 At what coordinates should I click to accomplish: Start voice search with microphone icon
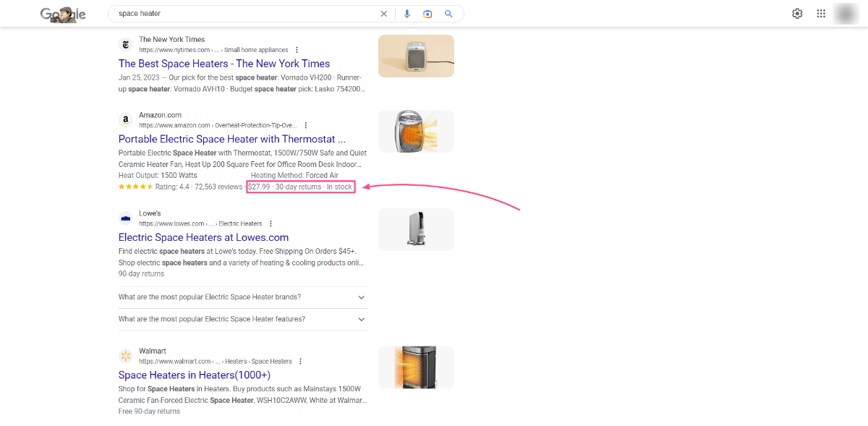point(407,14)
